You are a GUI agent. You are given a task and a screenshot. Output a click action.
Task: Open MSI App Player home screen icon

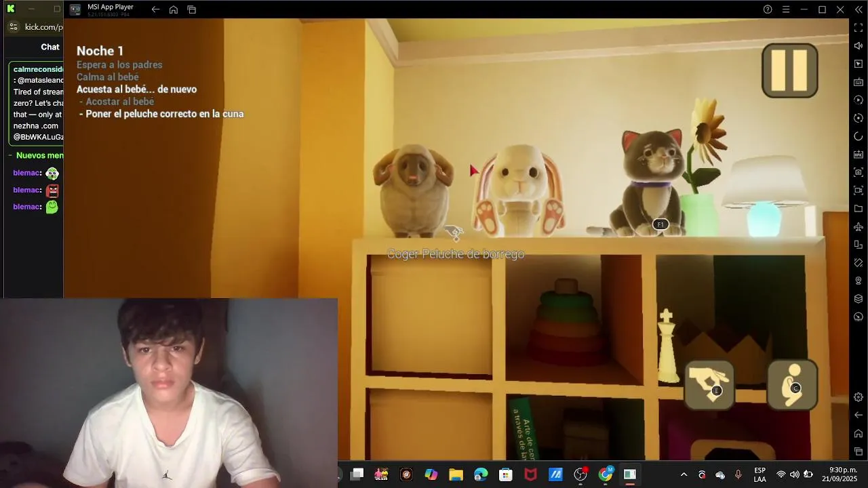(174, 9)
